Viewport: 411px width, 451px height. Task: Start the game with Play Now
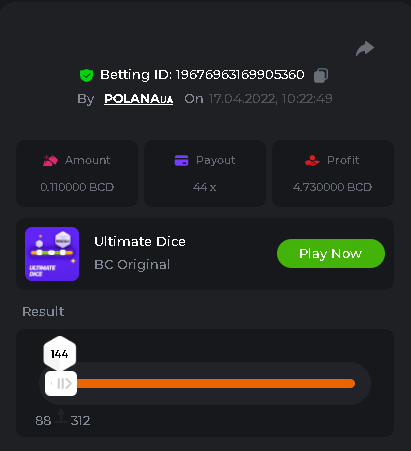(x=331, y=253)
